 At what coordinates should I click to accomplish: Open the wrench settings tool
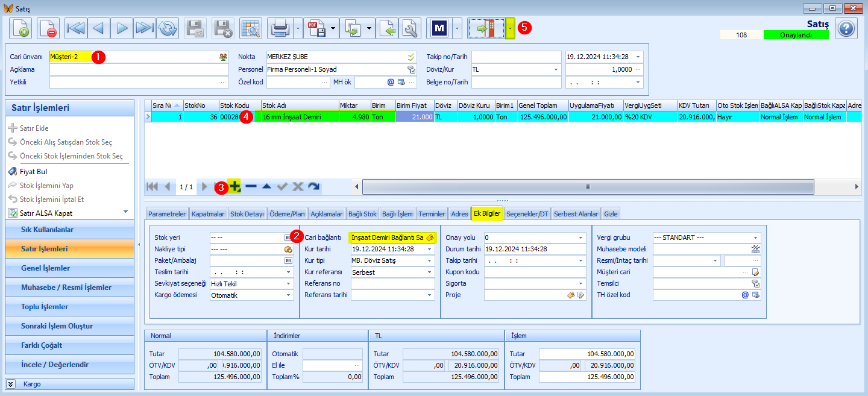point(410,28)
